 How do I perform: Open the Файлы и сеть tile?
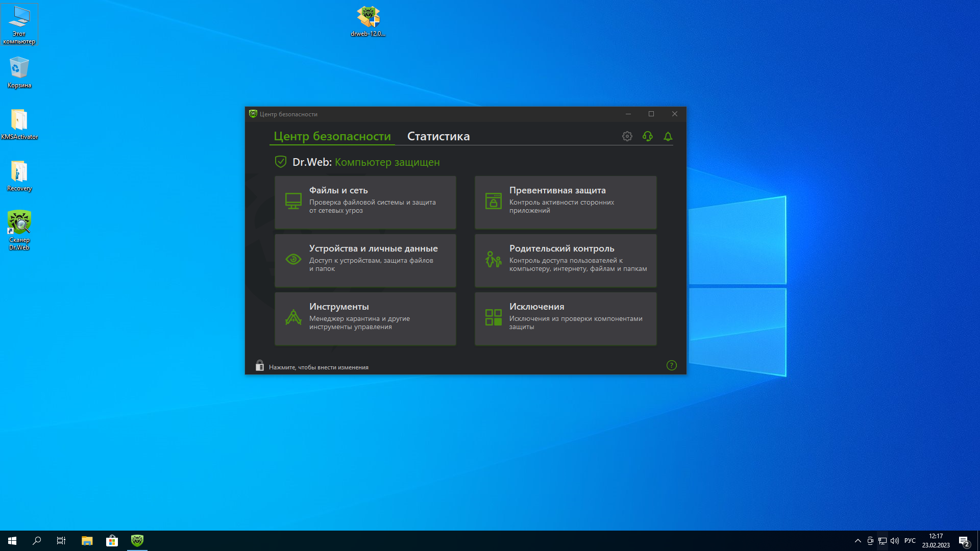coord(365,202)
